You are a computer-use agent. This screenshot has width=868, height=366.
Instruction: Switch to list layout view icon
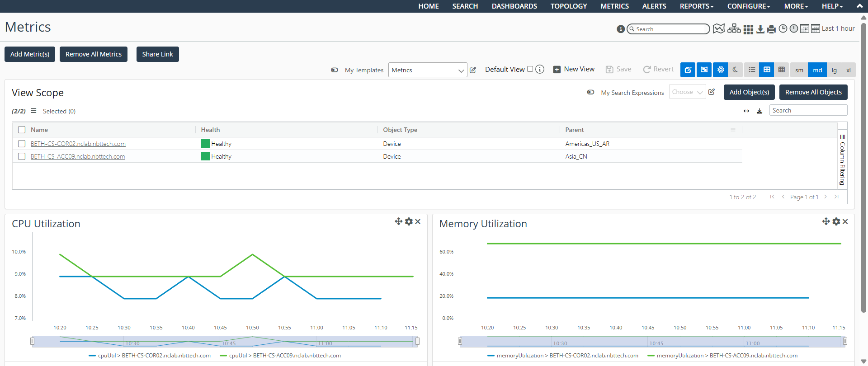click(x=752, y=70)
